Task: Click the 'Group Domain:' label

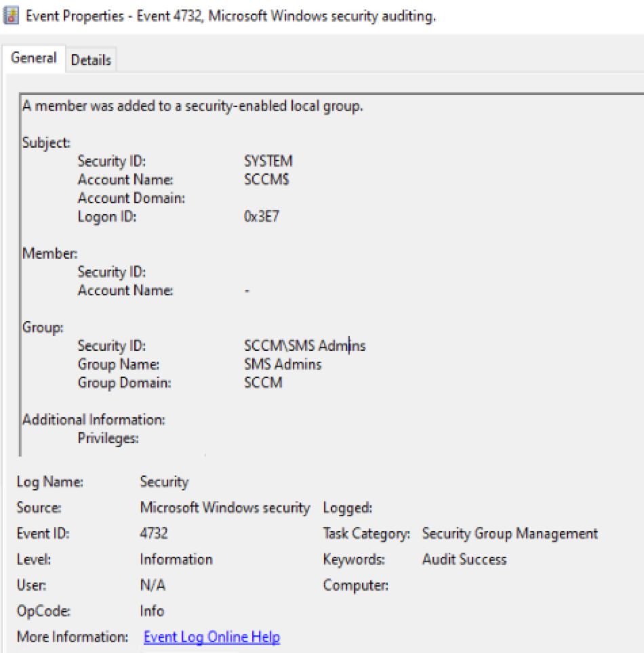Action: (x=124, y=383)
